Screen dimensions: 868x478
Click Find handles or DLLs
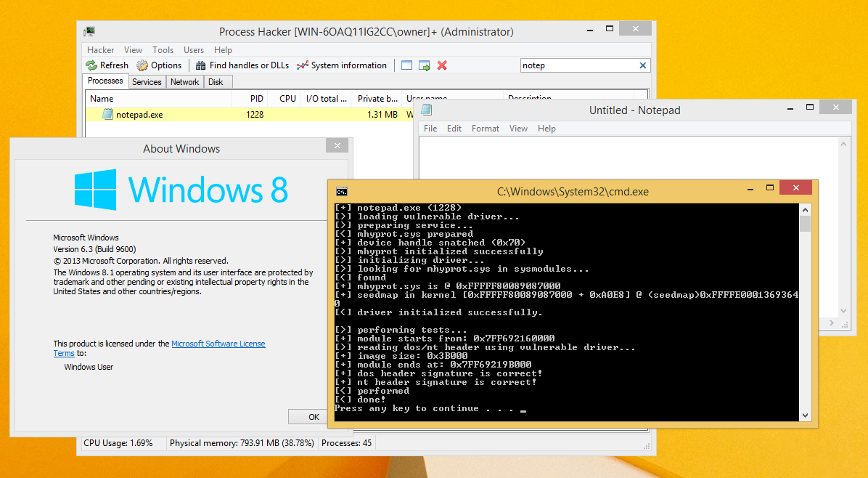pyautogui.click(x=242, y=65)
